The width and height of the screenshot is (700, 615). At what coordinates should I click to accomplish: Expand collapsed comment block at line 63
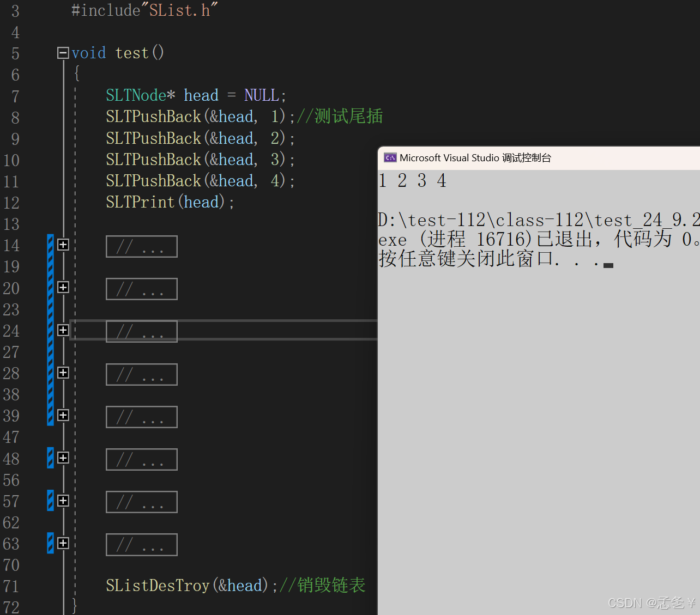click(63, 543)
